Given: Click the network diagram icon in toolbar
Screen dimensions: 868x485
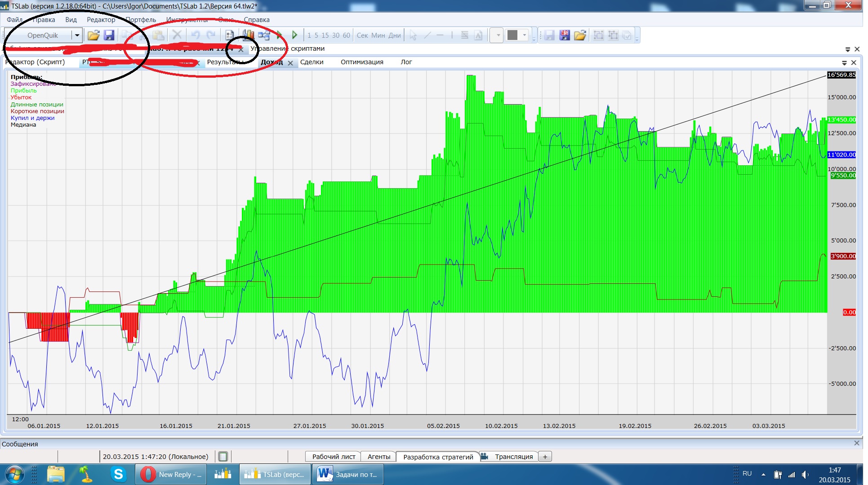Looking at the screenshot, I should click(x=264, y=35).
